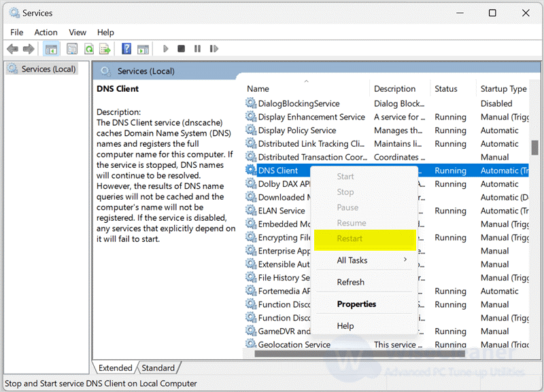Click the status bar text about DNS Client
Screen dimensions: 544x392
[x=101, y=383]
